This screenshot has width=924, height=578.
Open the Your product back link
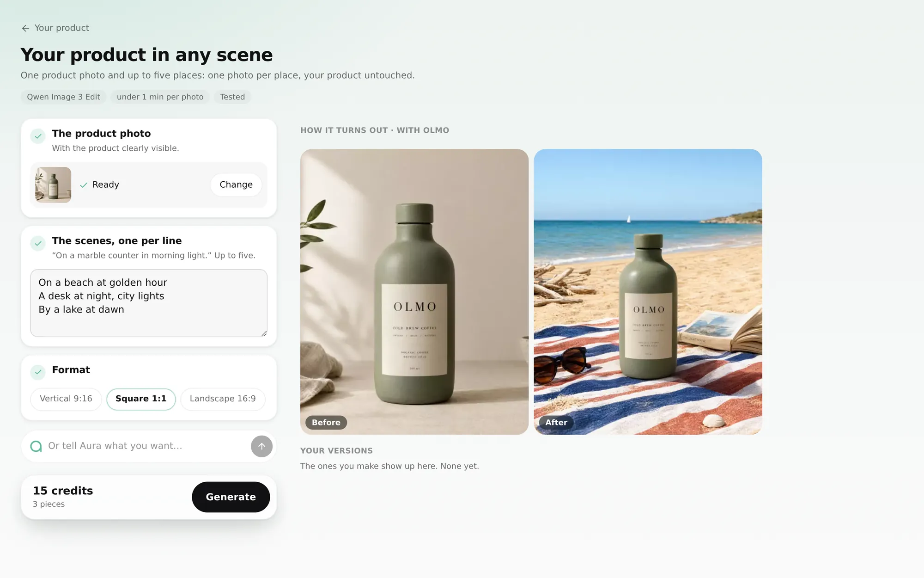click(55, 28)
